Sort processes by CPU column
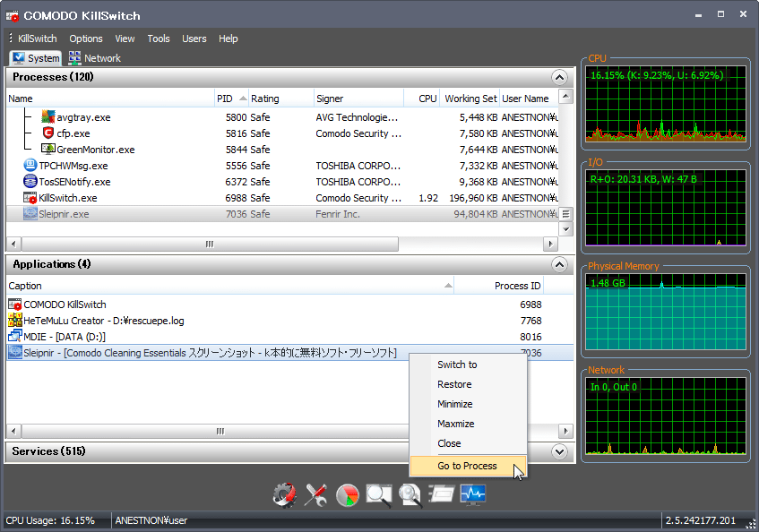 coord(422,99)
